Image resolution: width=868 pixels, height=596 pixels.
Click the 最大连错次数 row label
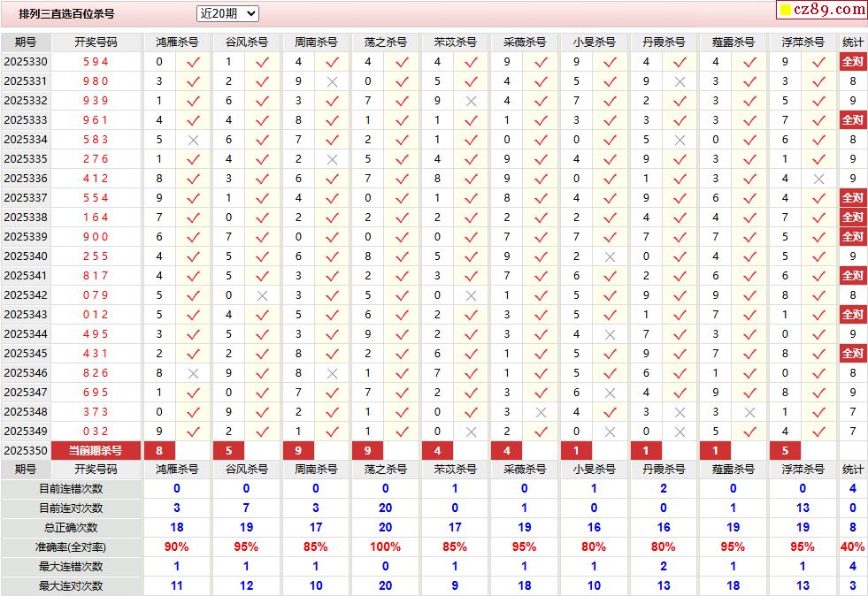click(71, 567)
